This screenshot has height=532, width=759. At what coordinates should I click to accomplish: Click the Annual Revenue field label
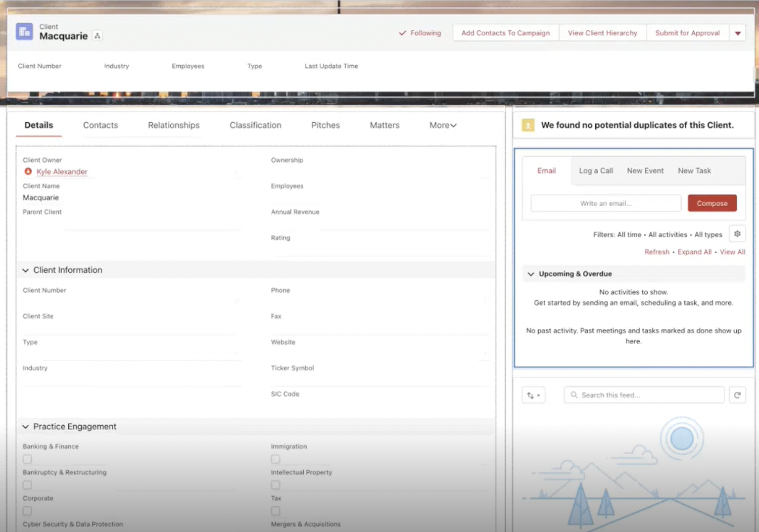295,212
